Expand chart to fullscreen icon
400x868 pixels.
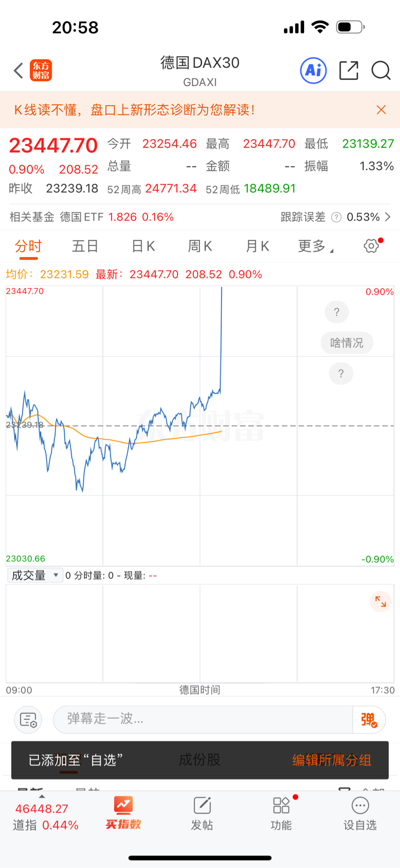[381, 602]
